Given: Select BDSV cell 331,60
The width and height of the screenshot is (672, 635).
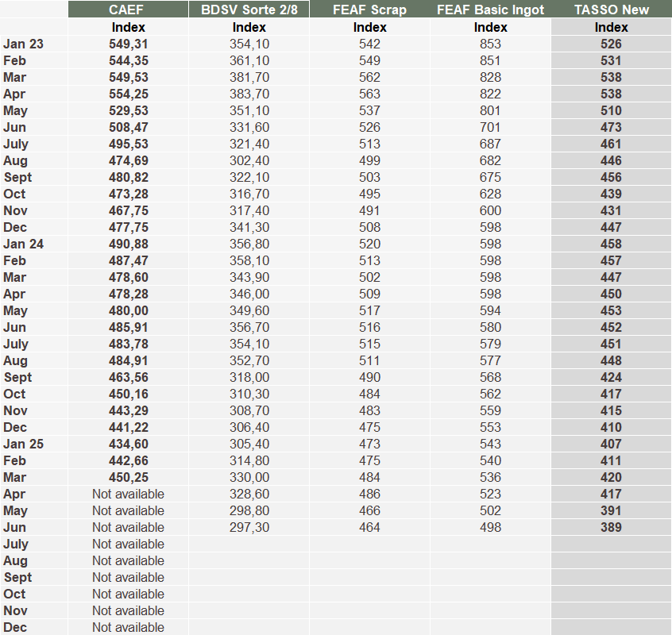Looking at the screenshot, I should pos(249,128).
